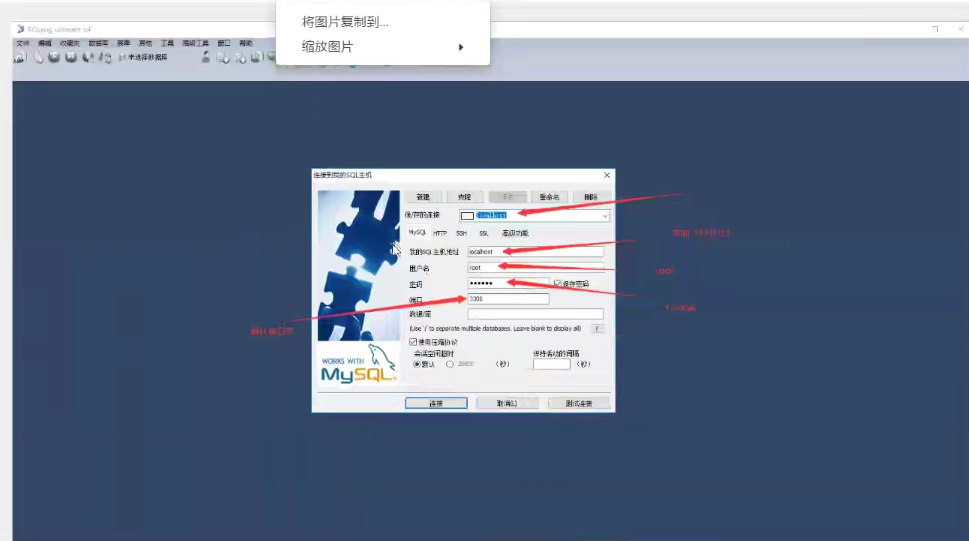Switch to the 高级功能 tab
Screen dimensions: 969x541
point(515,233)
